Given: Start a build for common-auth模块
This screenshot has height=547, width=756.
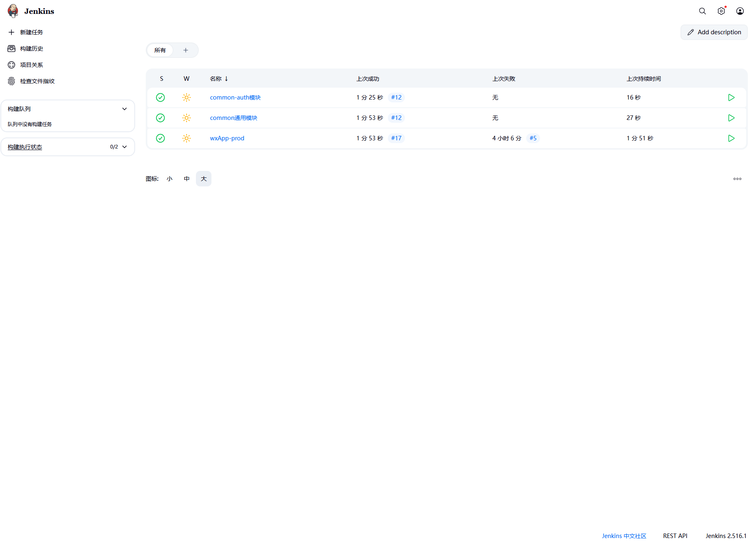Looking at the screenshot, I should pos(731,97).
